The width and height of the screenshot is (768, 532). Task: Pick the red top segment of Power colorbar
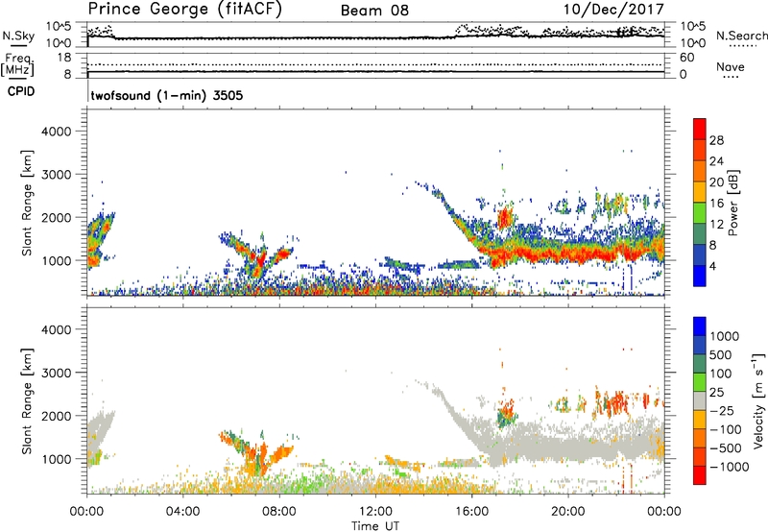click(700, 129)
